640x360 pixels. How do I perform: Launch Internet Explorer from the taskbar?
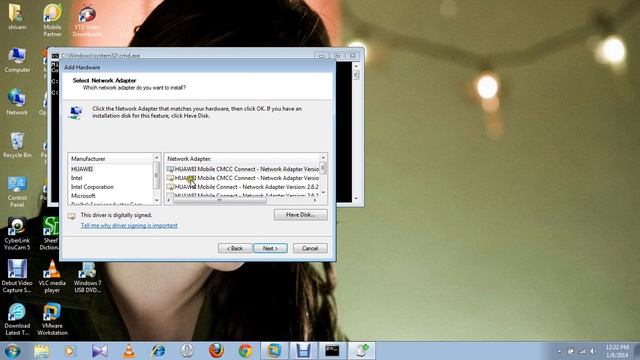158,351
